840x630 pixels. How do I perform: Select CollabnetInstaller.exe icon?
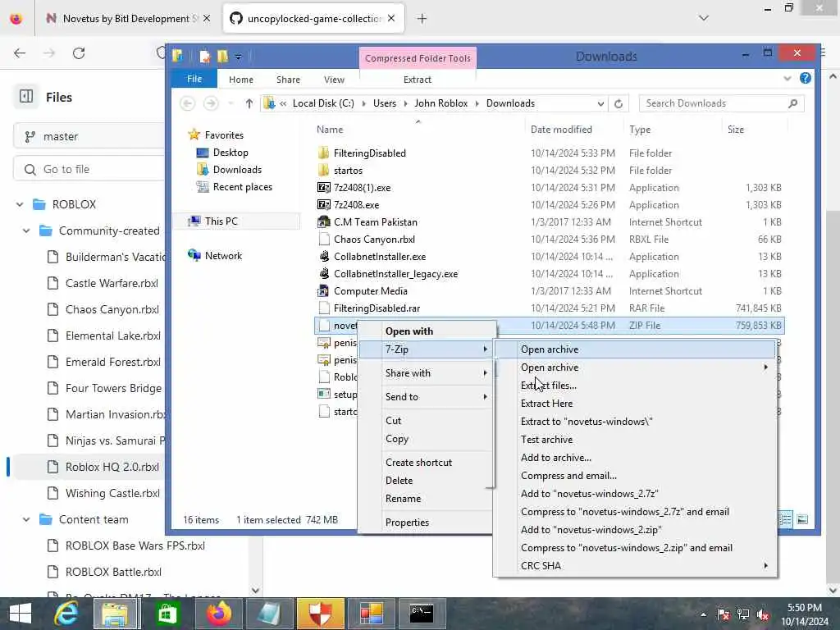click(323, 257)
